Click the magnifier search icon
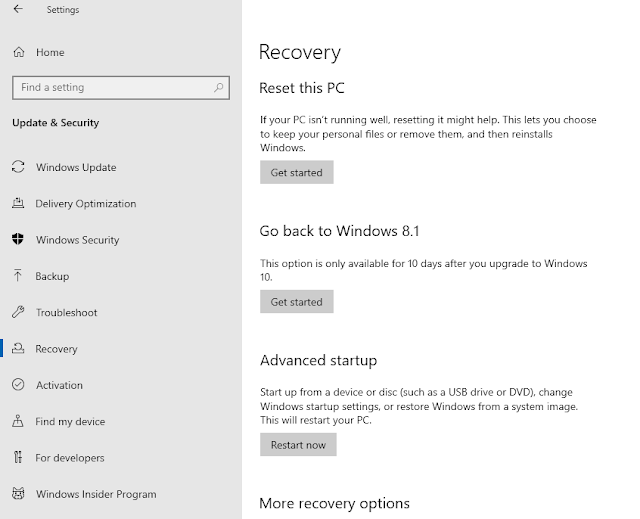The image size is (640, 519). (x=219, y=87)
